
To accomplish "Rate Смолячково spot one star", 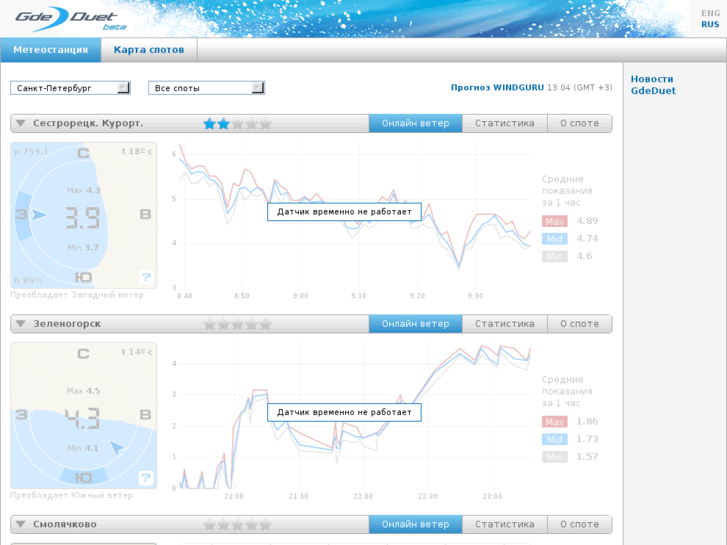I will click(x=210, y=524).
